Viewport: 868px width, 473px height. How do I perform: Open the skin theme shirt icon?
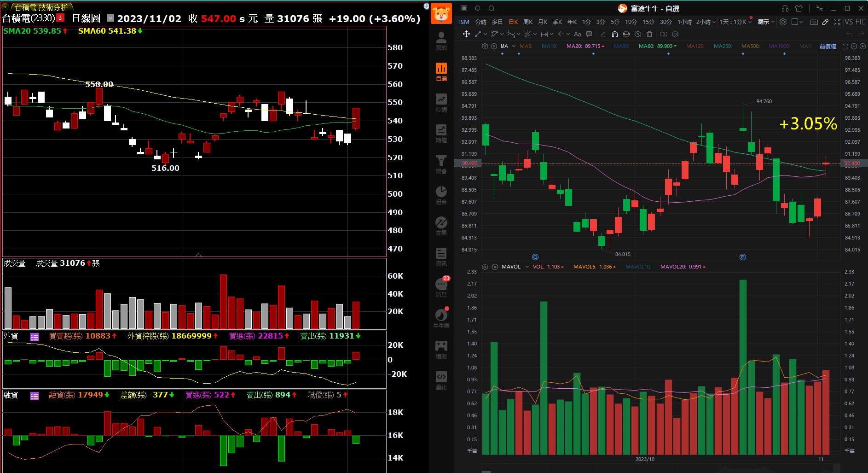pos(799,8)
